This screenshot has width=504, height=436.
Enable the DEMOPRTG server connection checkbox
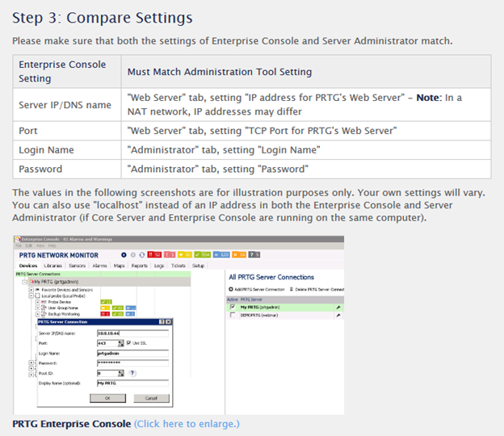click(233, 315)
